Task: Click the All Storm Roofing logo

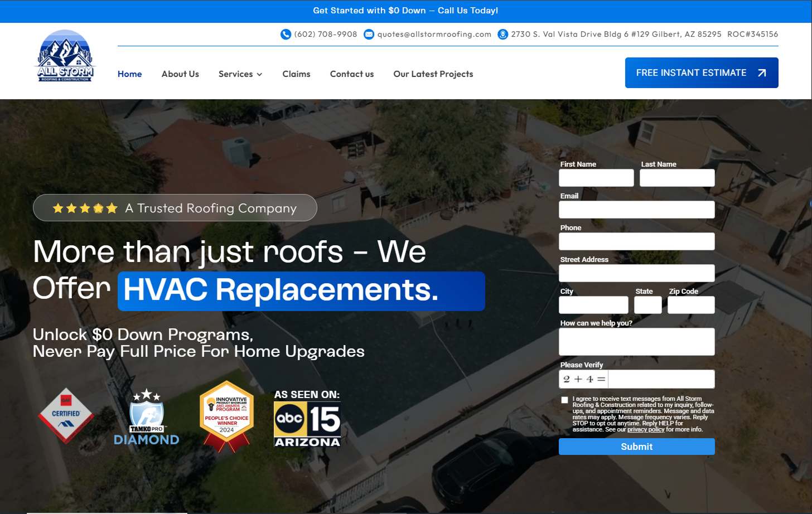Action: coord(66,56)
